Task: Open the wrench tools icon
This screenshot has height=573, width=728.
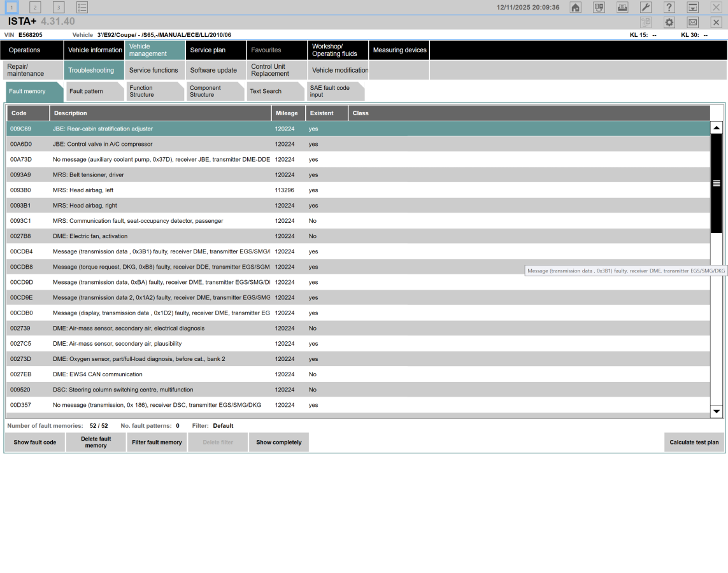Action: (645, 8)
